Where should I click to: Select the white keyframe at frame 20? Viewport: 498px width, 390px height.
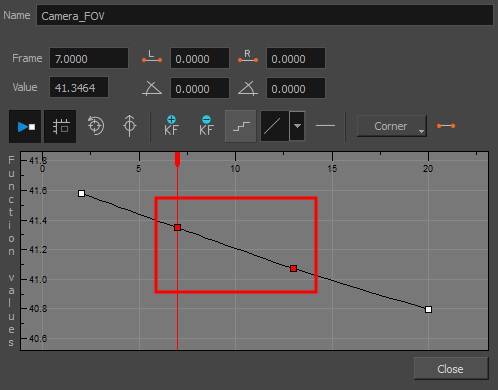(x=428, y=309)
